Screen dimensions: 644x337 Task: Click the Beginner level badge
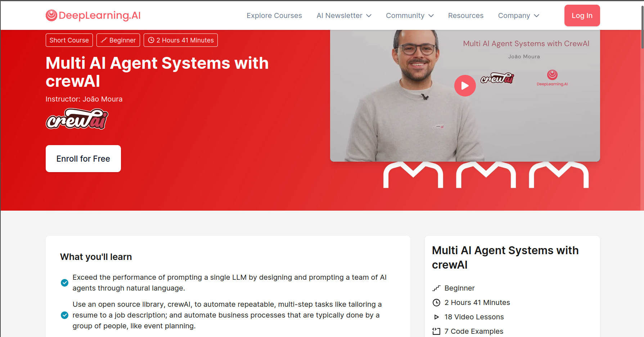(118, 40)
